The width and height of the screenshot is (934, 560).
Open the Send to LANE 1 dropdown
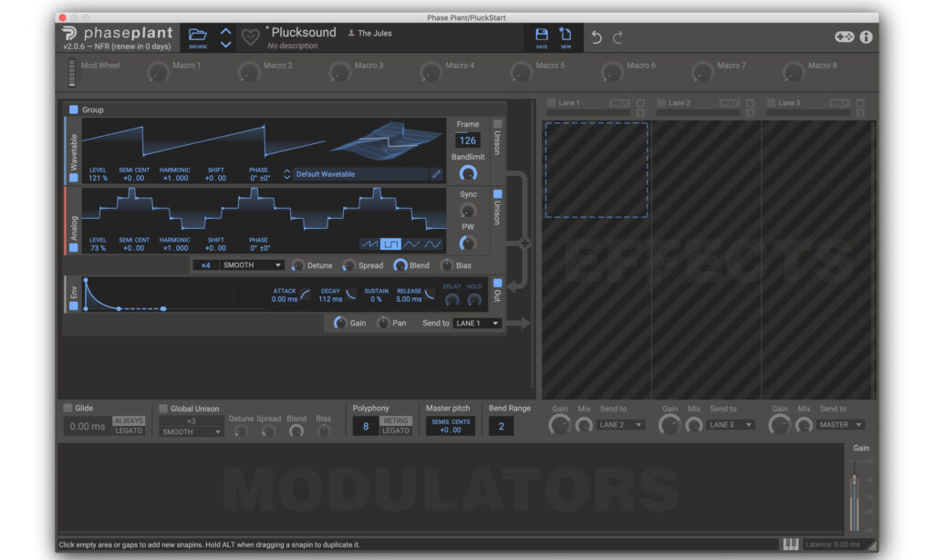pos(476,323)
